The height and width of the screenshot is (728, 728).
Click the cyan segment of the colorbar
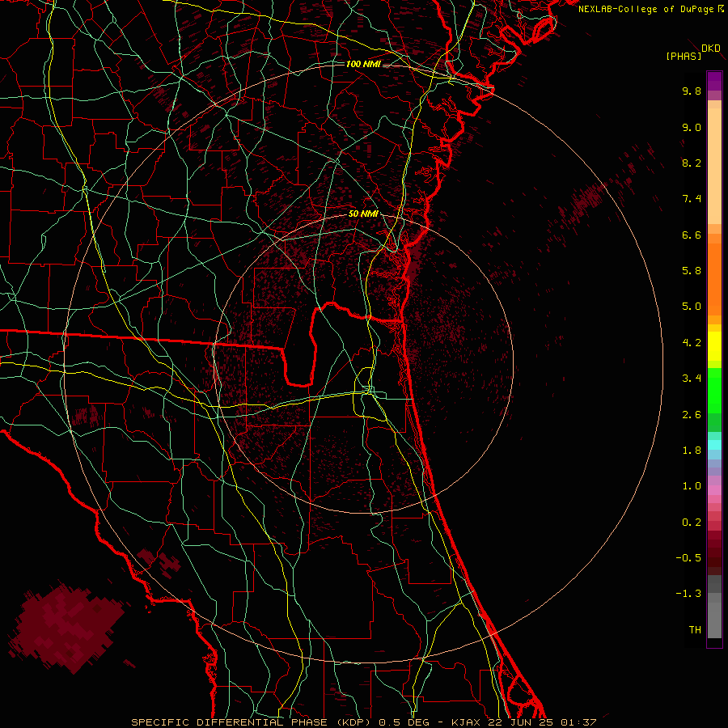point(714,445)
